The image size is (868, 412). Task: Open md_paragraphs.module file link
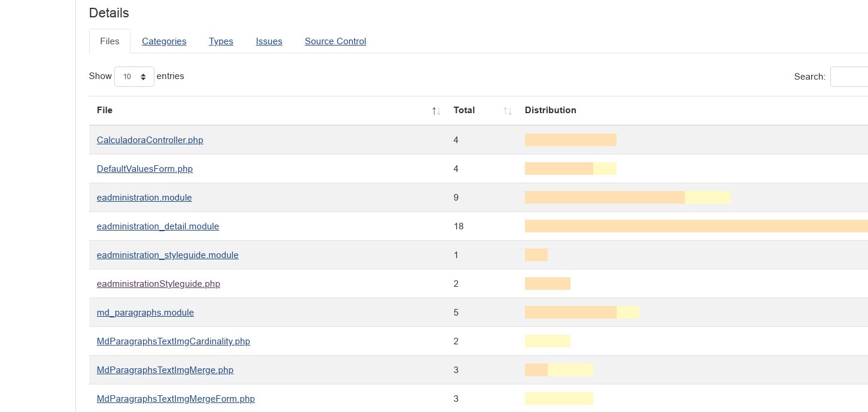(x=145, y=313)
